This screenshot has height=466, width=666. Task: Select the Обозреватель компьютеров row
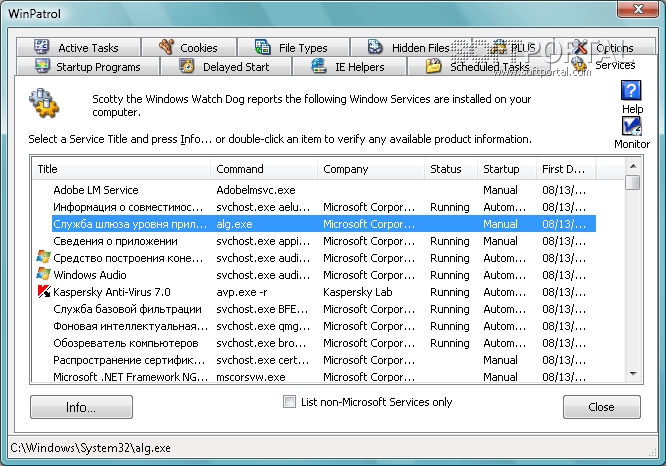click(x=314, y=343)
